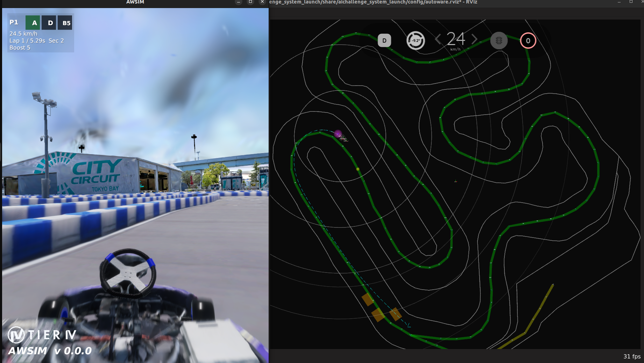644x363 pixels.
Task: Minimize the AWSIM window
Action: coord(239,2)
